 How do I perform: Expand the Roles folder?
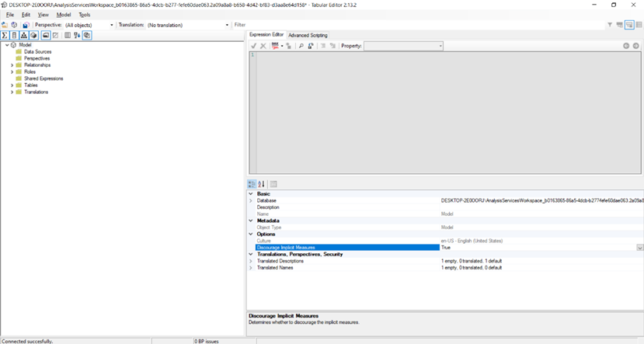pos(12,72)
